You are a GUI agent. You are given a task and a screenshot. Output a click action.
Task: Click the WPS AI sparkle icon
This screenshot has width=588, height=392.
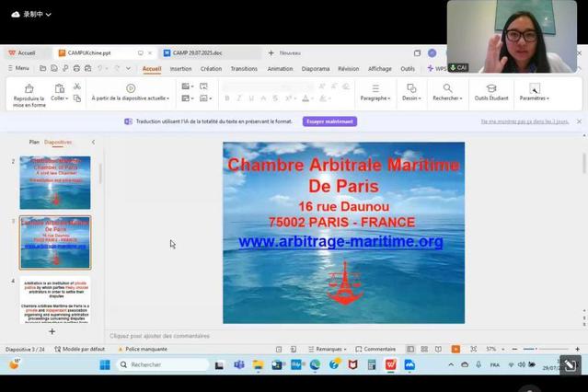click(x=430, y=68)
